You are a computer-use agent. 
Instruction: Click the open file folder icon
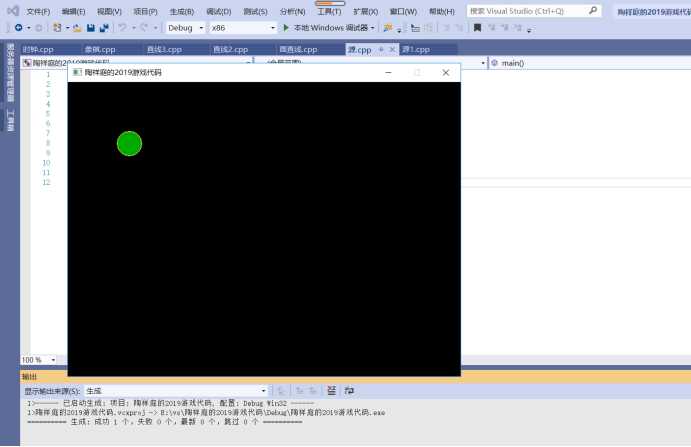[77, 28]
